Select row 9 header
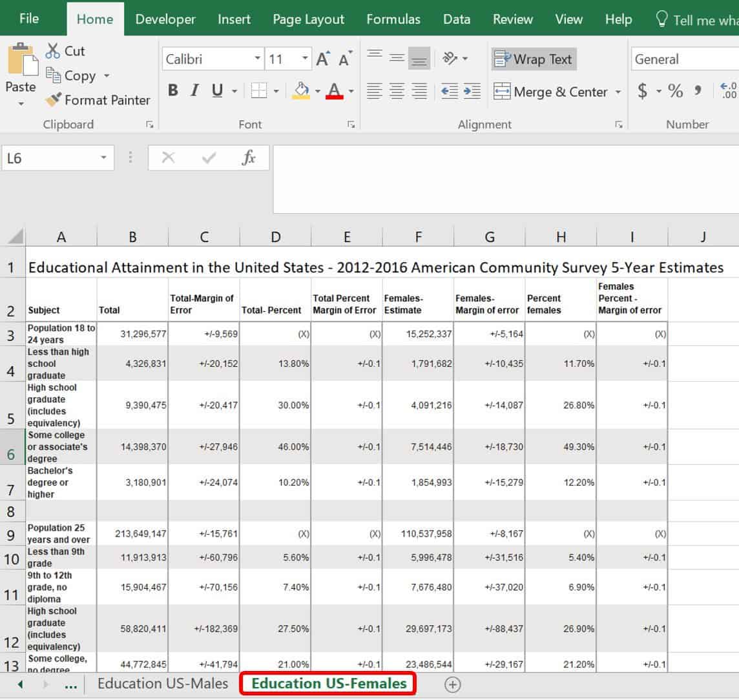This screenshot has width=739, height=700. [x=12, y=535]
